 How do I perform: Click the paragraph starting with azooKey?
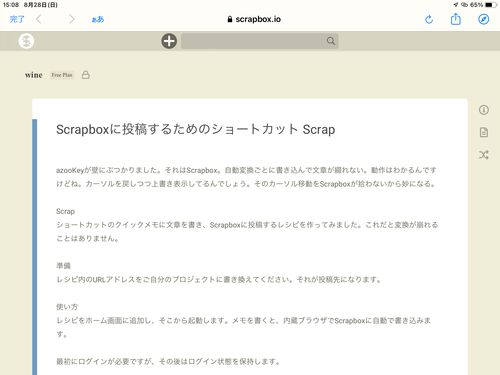pyautogui.click(x=247, y=177)
